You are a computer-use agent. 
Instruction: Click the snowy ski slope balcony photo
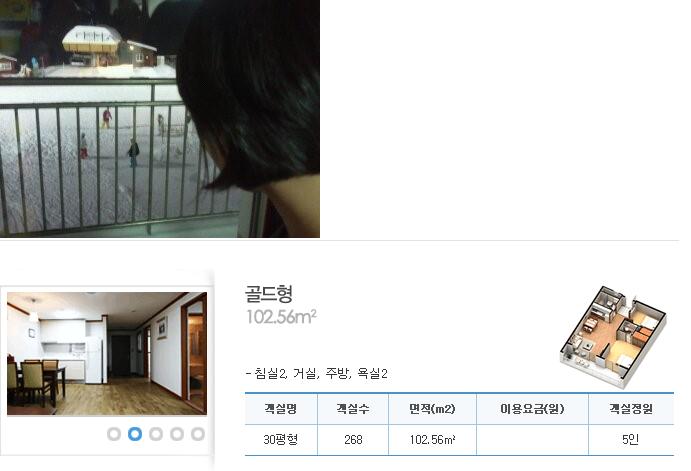pyautogui.click(x=160, y=119)
